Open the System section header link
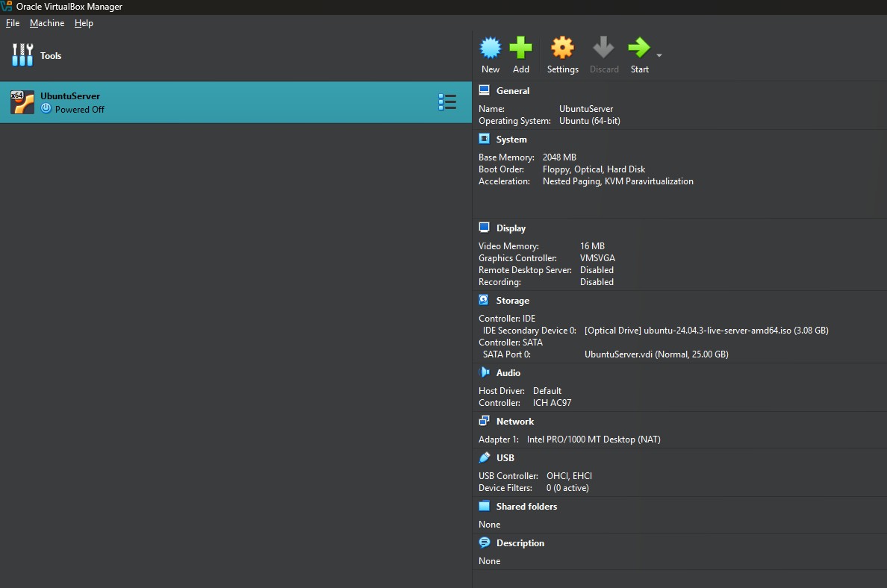Screen dimensions: 887x588 point(511,140)
